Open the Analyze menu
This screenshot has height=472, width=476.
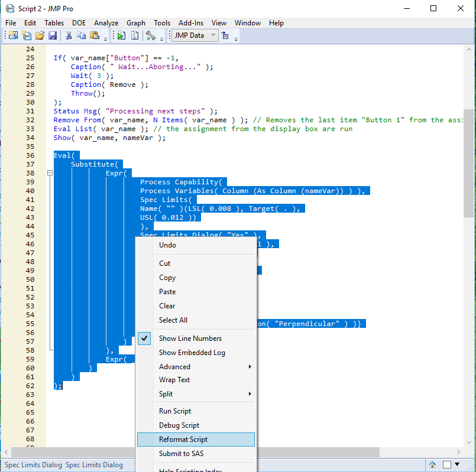[x=106, y=23]
